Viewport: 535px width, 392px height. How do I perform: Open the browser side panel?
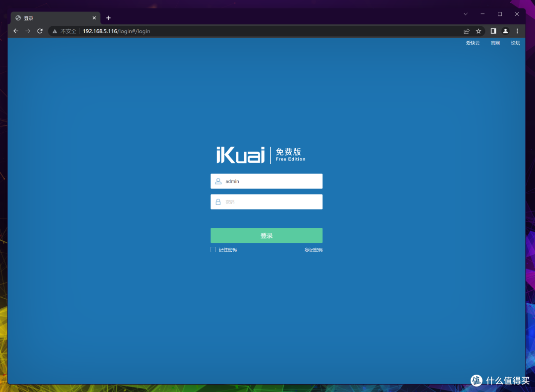(493, 31)
